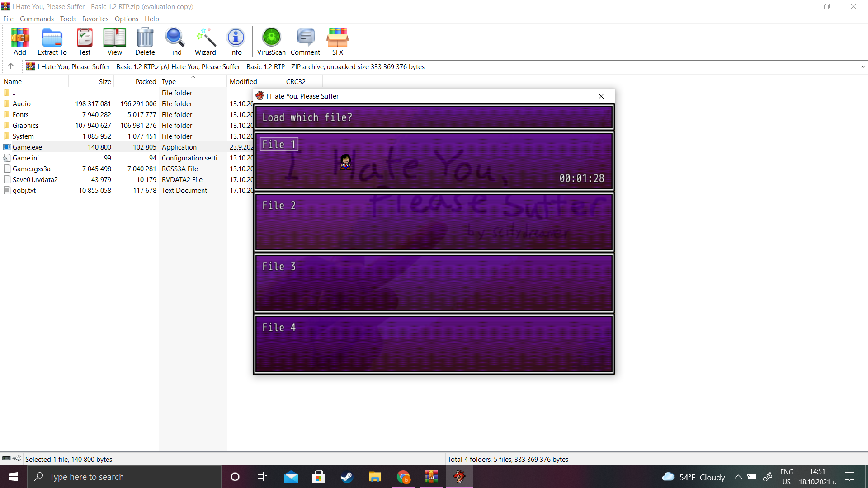Screen dimensions: 868x488
Task: Close the I Hate You game window
Action: [601, 96]
